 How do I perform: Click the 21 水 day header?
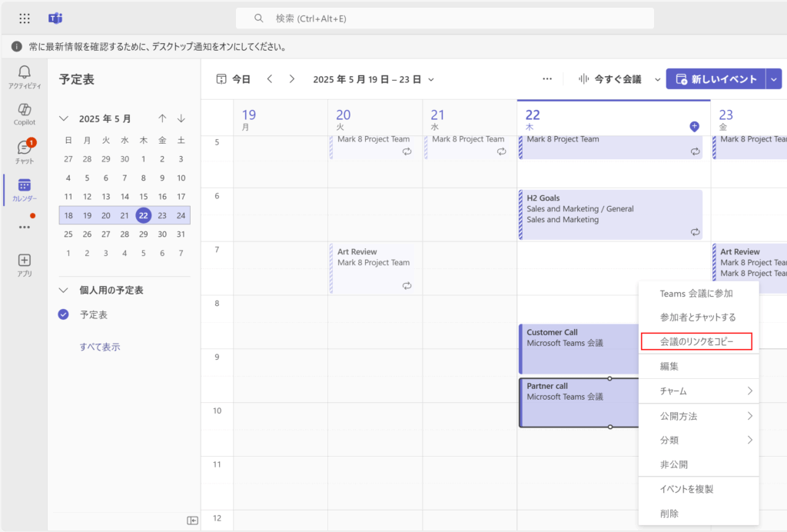(x=470, y=119)
